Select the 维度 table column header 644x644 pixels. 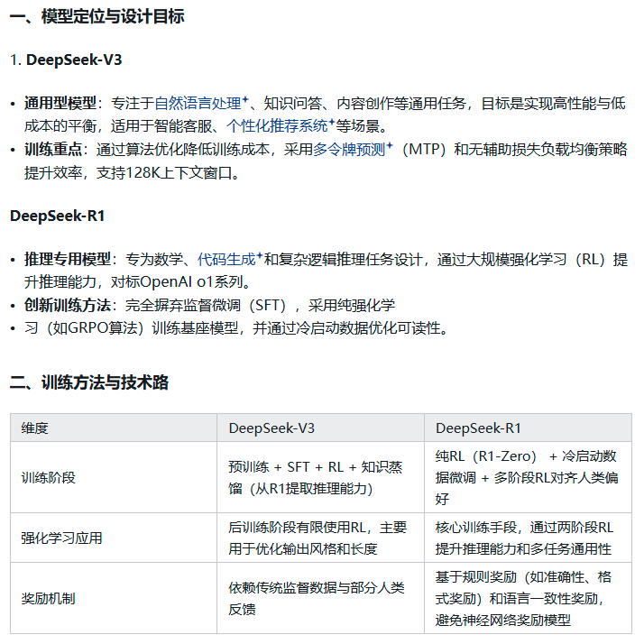click(34, 428)
